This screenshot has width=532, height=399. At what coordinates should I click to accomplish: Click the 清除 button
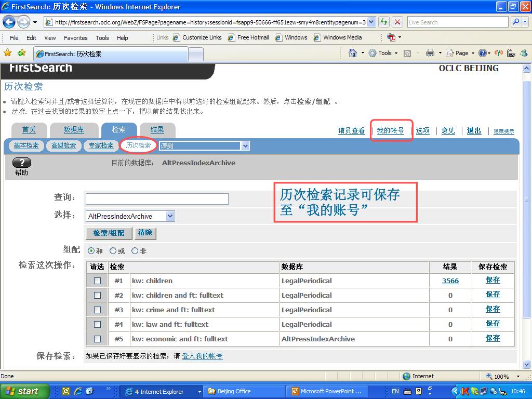tap(145, 232)
